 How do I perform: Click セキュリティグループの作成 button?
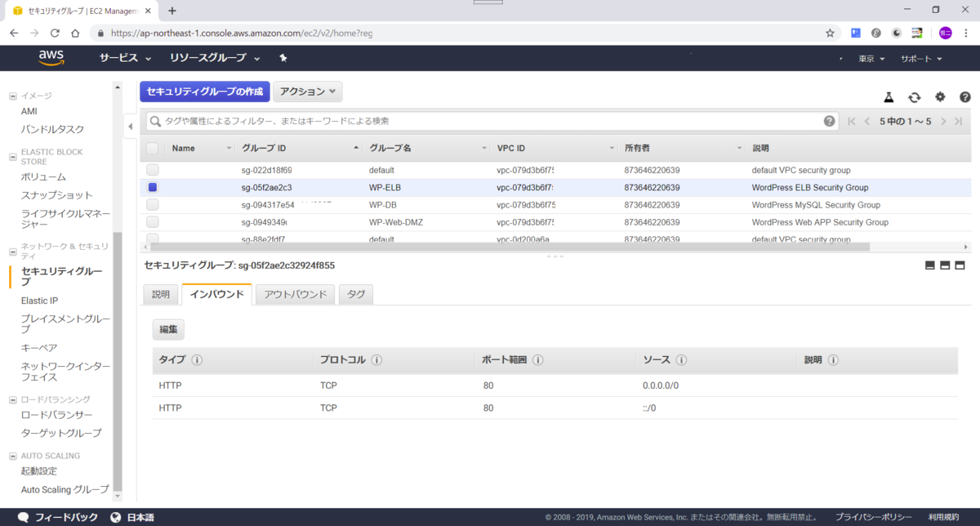click(204, 91)
